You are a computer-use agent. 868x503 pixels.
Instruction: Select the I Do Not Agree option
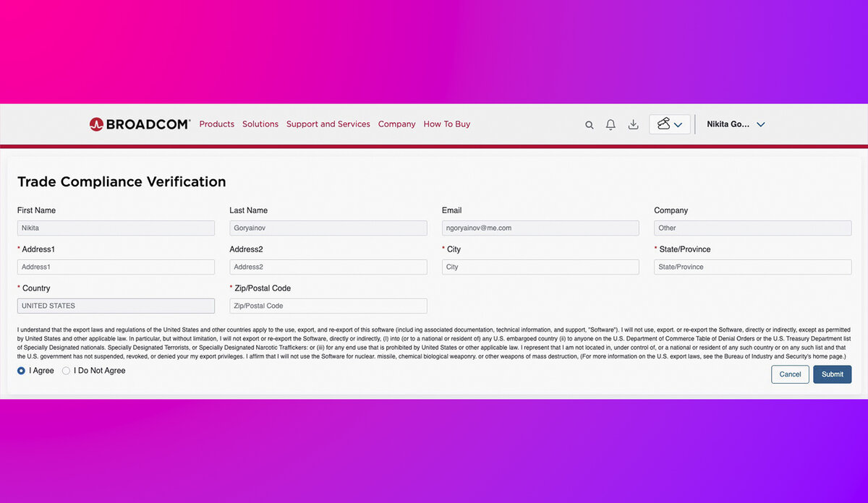(x=67, y=371)
